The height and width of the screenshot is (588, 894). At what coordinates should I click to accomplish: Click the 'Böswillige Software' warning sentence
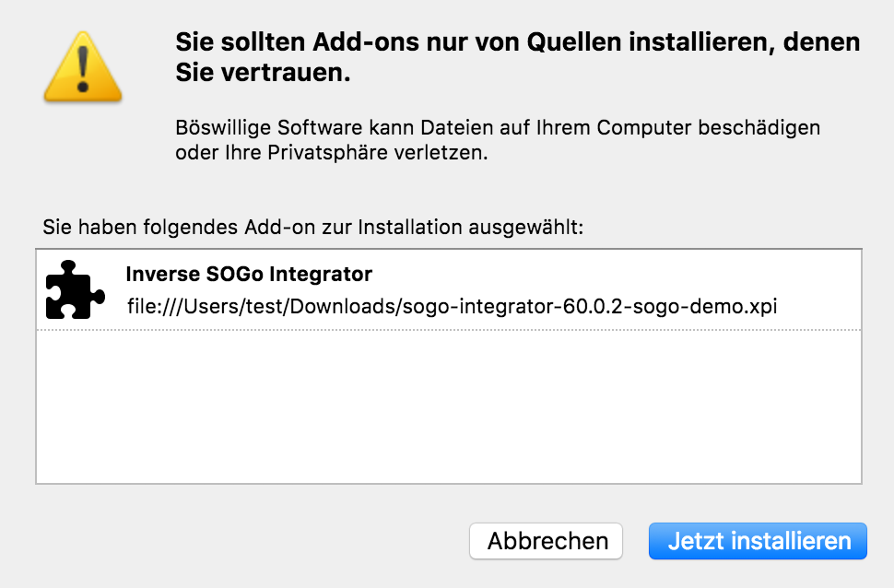pos(498,126)
